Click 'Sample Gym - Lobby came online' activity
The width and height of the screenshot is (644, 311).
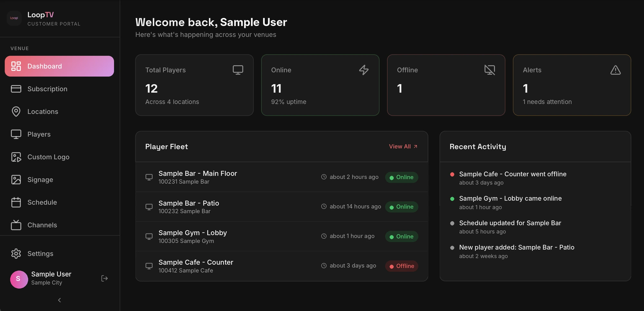pos(510,199)
